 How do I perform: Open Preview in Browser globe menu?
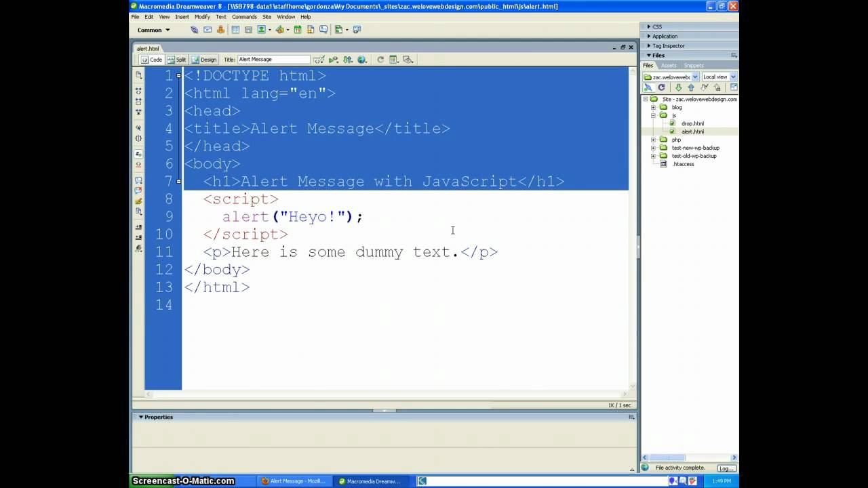(362, 59)
